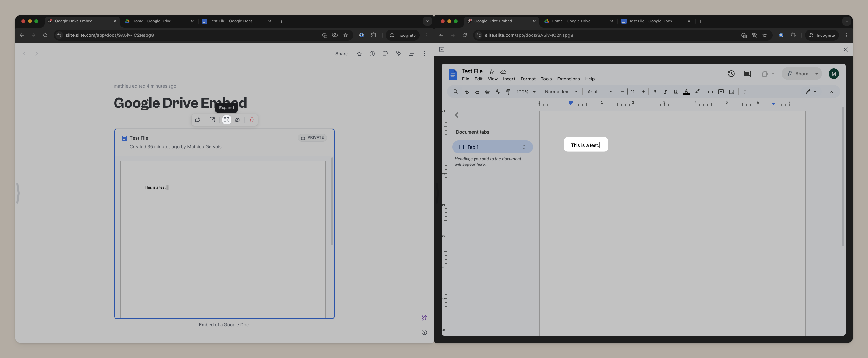This screenshot has width=868, height=358.
Task: Add a new document tab with plus icon
Action: click(524, 132)
